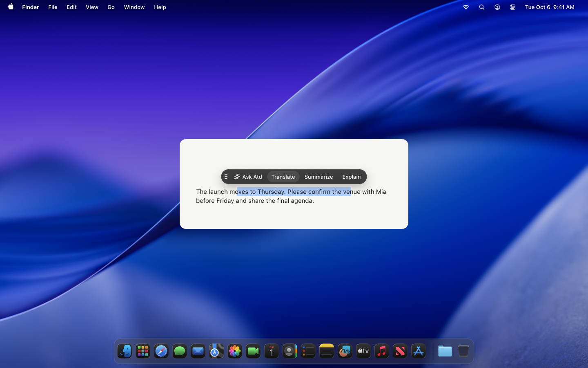Open Control Center from the menu bar

tap(513, 7)
